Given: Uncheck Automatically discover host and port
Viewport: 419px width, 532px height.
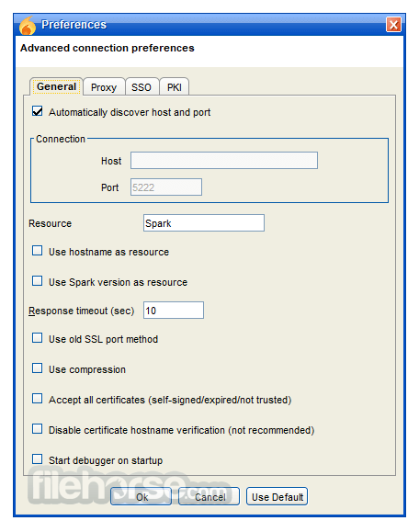Looking at the screenshot, I should pos(38,111).
